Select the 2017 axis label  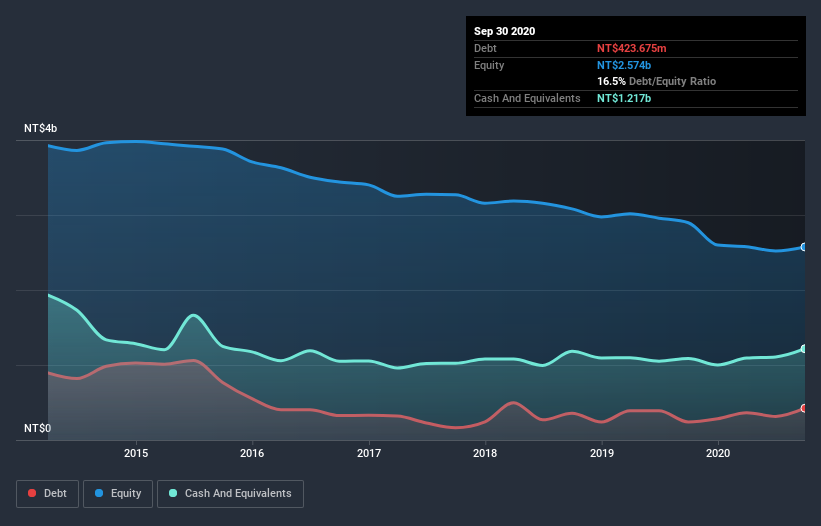tap(369, 453)
